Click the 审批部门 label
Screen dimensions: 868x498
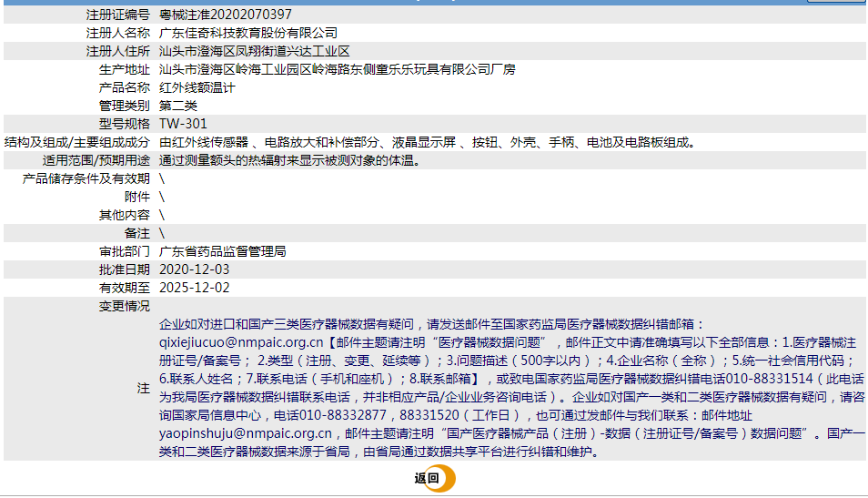[124, 251]
